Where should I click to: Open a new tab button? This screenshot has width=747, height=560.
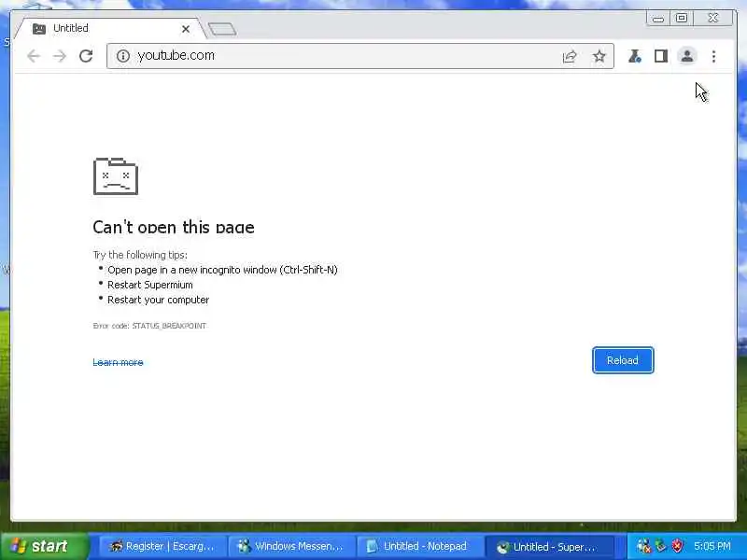point(222,29)
